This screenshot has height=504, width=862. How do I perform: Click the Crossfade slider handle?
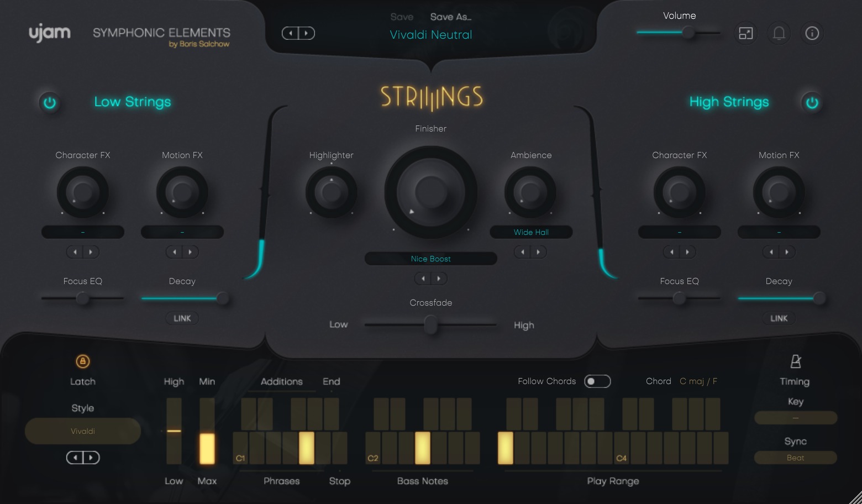click(x=430, y=324)
